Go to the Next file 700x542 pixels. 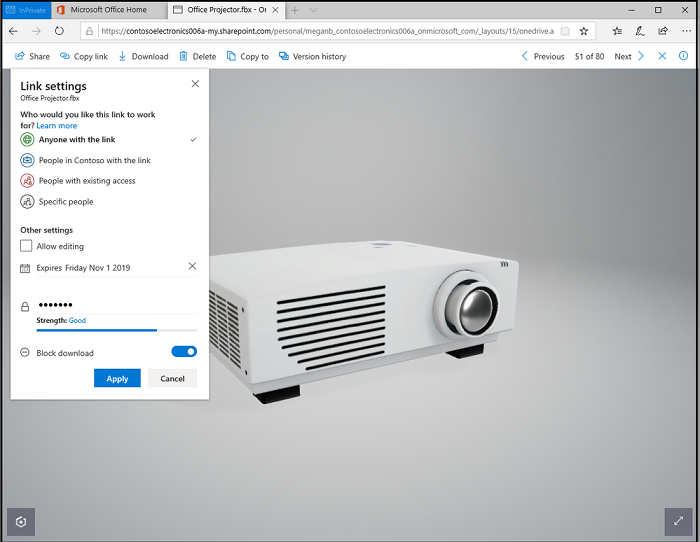(x=629, y=56)
